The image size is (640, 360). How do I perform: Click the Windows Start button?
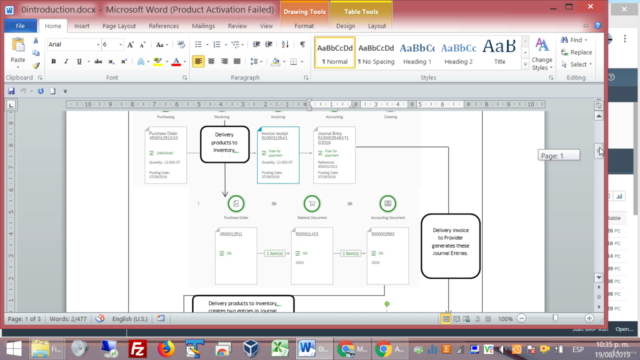point(14,349)
